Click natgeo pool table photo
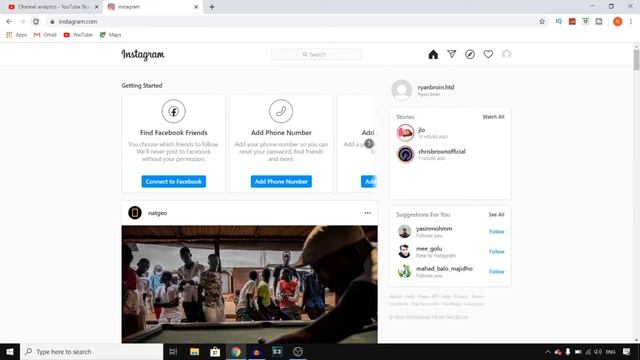Viewport: 640px width, 360px height. [249, 284]
